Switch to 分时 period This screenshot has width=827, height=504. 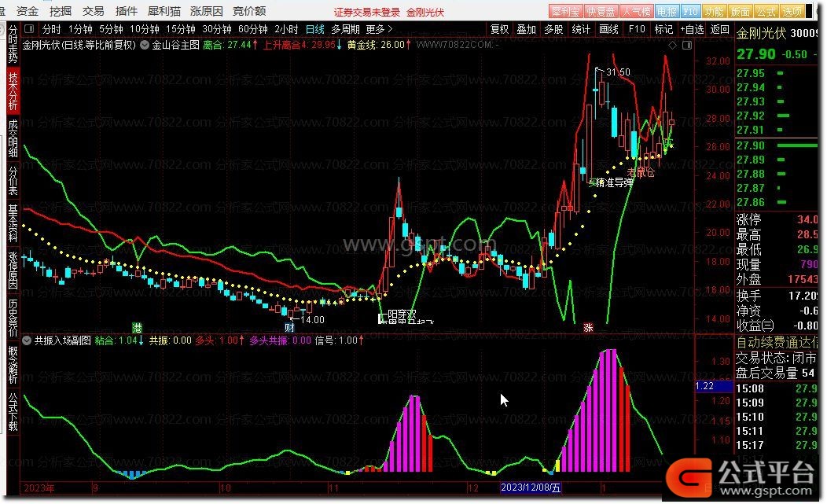(51, 29)
